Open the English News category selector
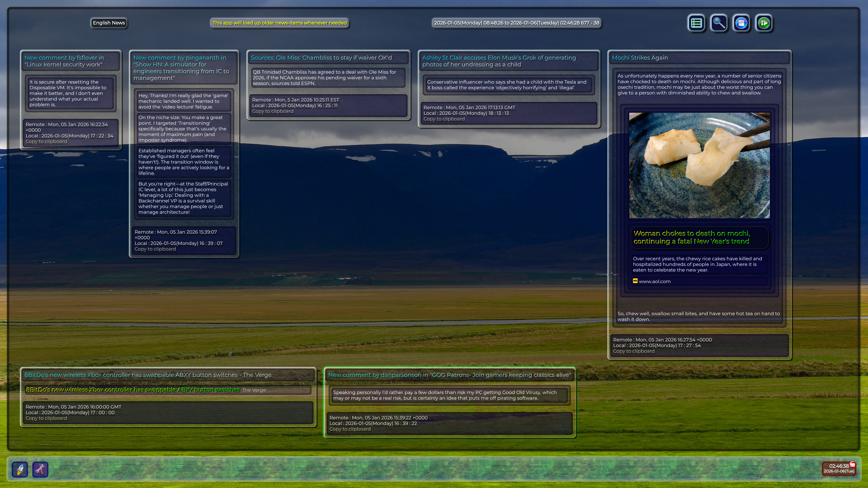 109,23
